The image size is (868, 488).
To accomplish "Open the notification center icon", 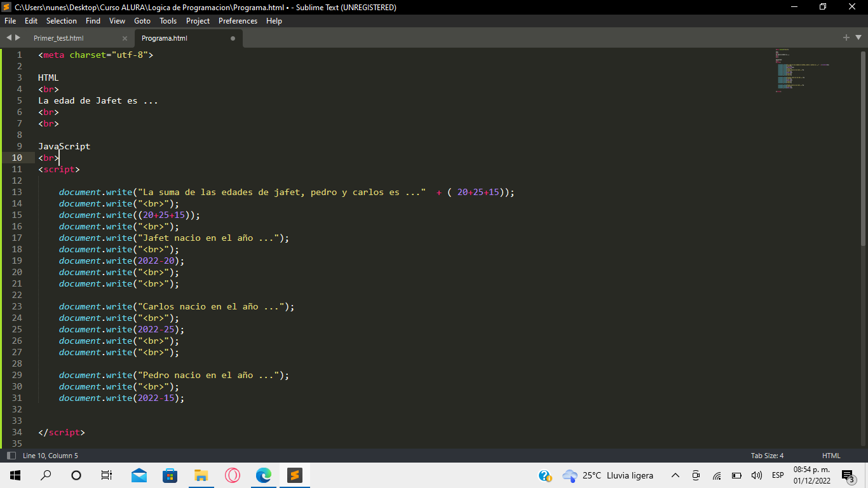I will click(x=848, y=476).
